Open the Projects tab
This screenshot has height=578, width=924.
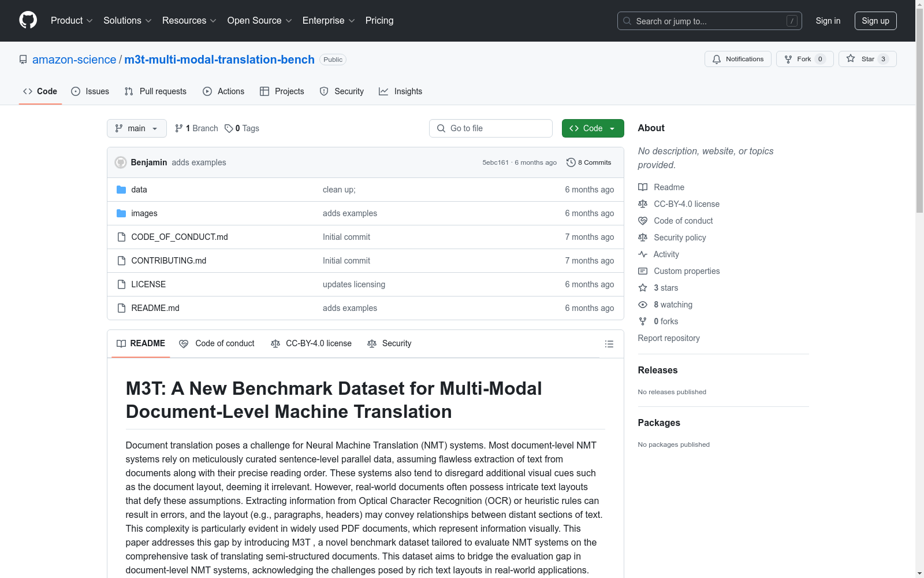[282, 91]
